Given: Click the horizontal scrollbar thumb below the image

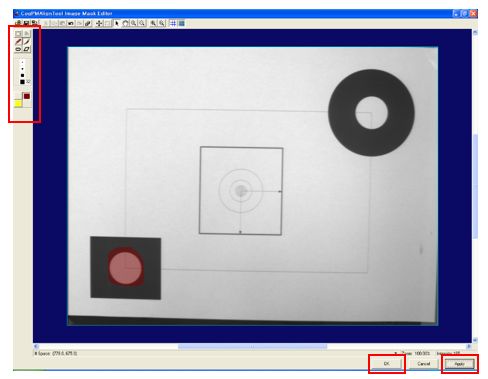Looking at the screenshot, I should 252,346.
